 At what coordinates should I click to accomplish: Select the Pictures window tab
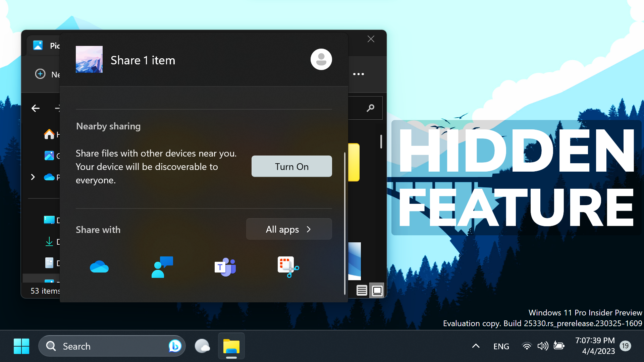click(x=47, y=46)
